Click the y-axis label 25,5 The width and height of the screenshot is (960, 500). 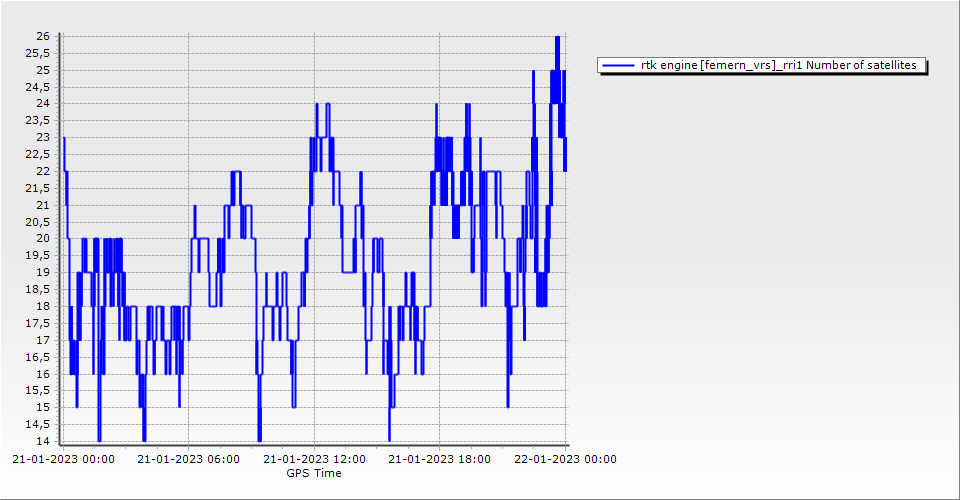tap(38, 53)
